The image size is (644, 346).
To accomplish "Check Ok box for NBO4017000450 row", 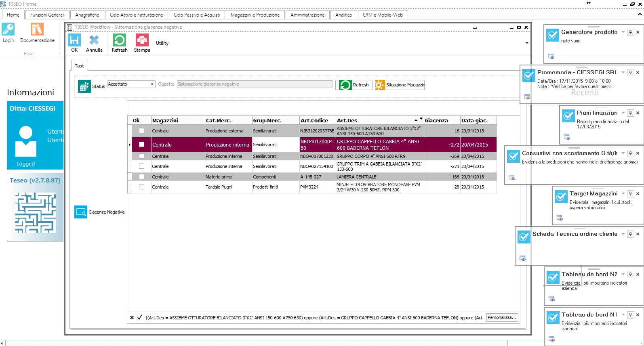I will click(x=141, y=145).
